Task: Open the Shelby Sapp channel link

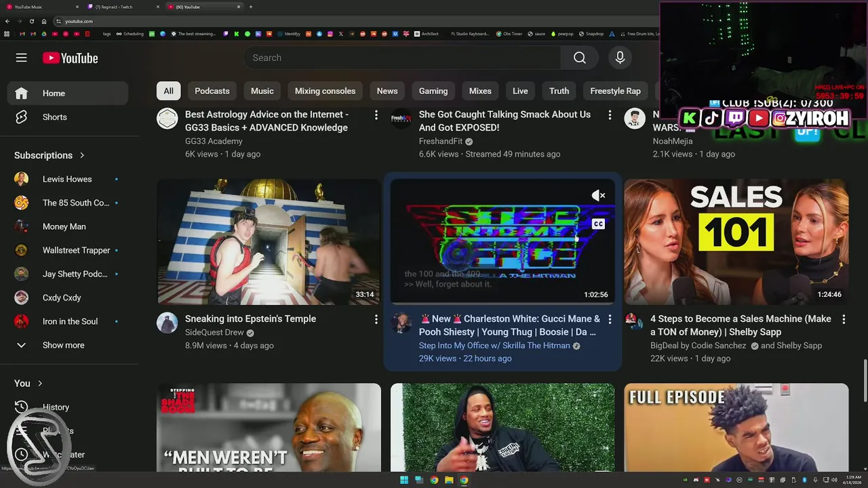Action: [798, 346]
